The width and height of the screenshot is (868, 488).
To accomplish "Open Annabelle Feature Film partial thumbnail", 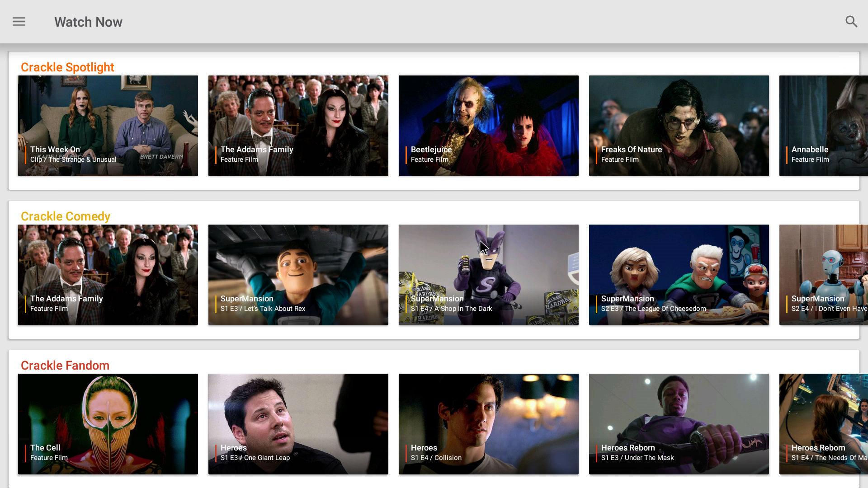I will point(824,126).
